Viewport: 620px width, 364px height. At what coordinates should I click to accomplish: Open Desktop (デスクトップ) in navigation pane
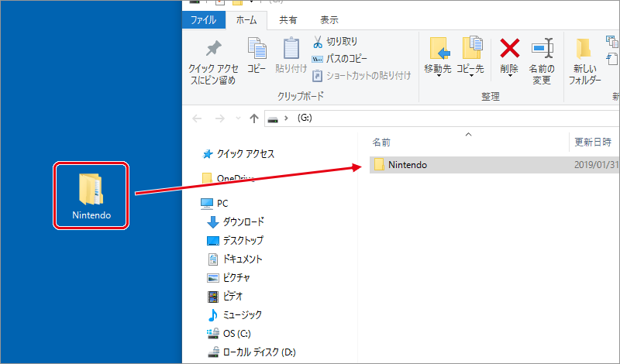coord(236,241)
